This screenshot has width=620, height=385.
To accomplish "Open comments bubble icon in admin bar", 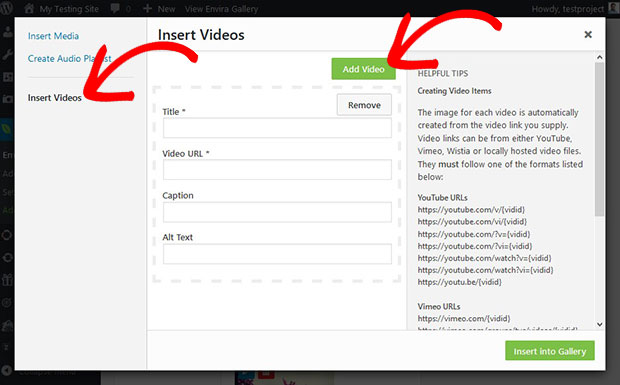I will 115,8.
